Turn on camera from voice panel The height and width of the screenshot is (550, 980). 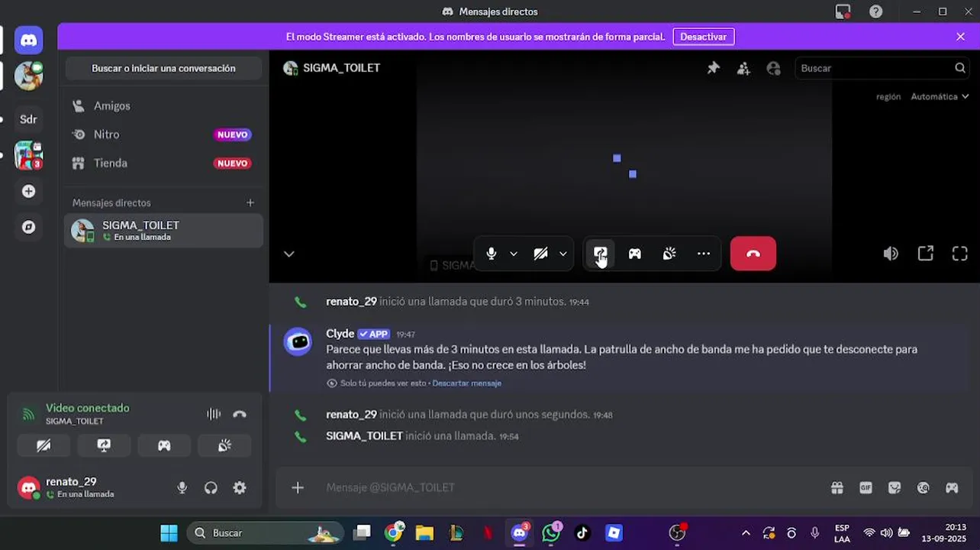pyautogui.click(x=44, y=445)
